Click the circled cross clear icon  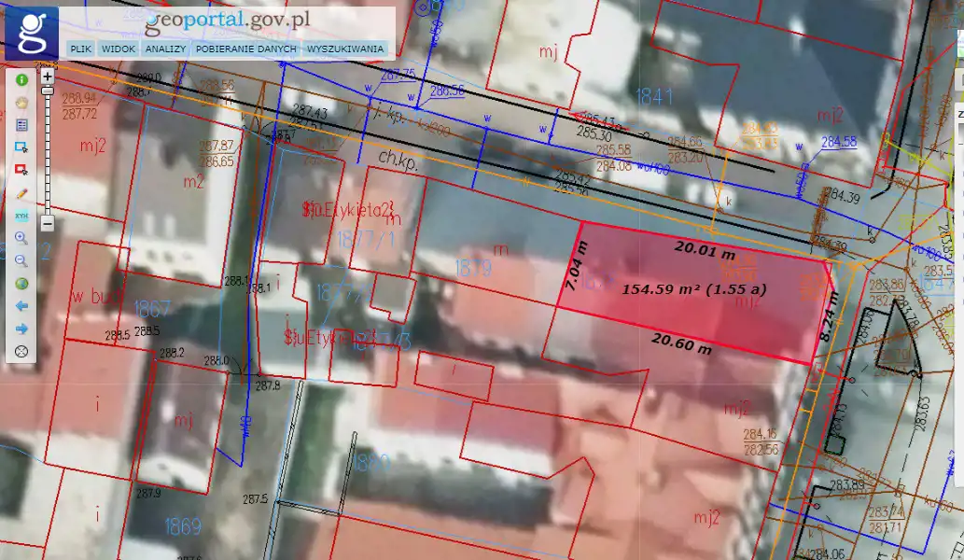[21, 352]
